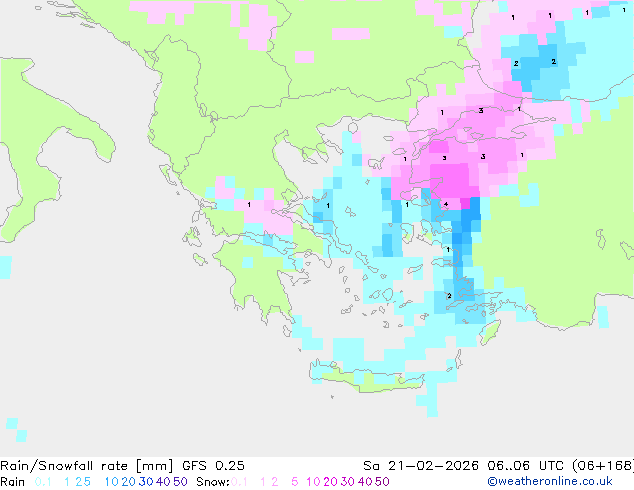
Task: Select the Rain legend value 20
Action: point(129,482)
